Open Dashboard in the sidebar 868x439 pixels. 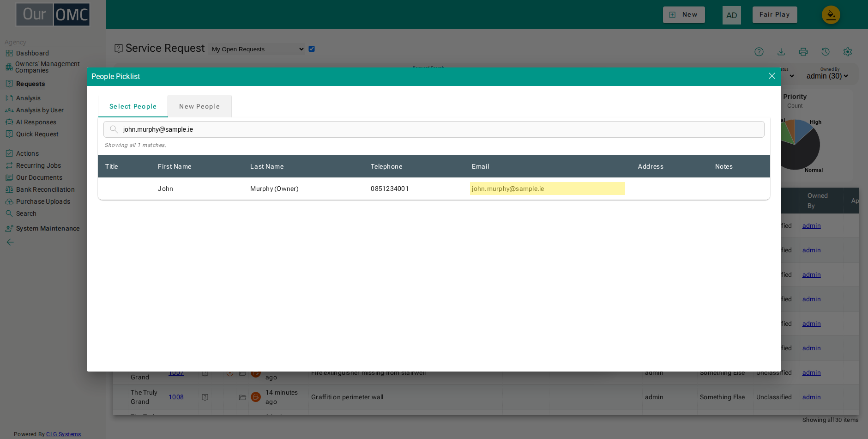[32, 53]
